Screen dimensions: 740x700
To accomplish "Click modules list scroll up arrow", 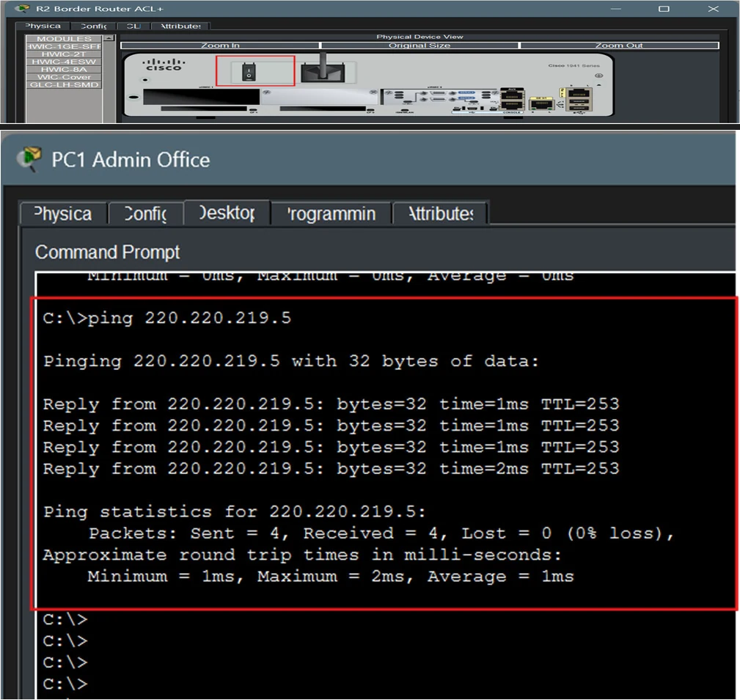I will (x=109, y=37).
